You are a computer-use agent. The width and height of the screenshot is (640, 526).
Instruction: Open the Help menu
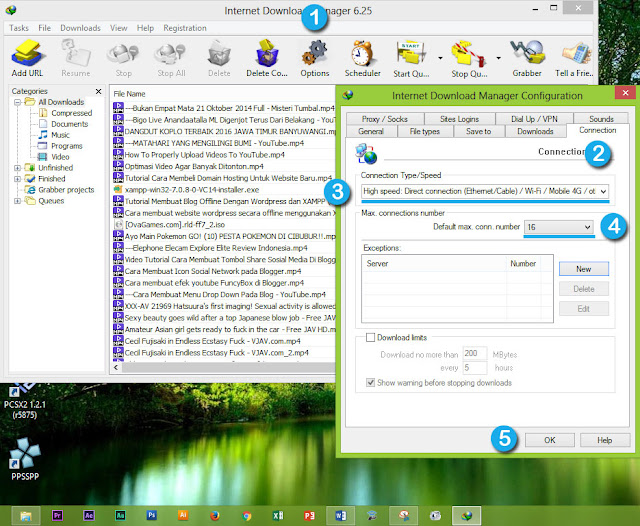(x=145, y=28)
